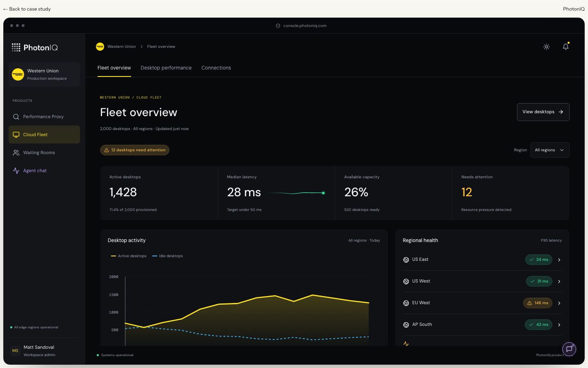This screenshot has width=588, height=368.
Task: Click the globe icon beside EU West
Action: [406, 303]
